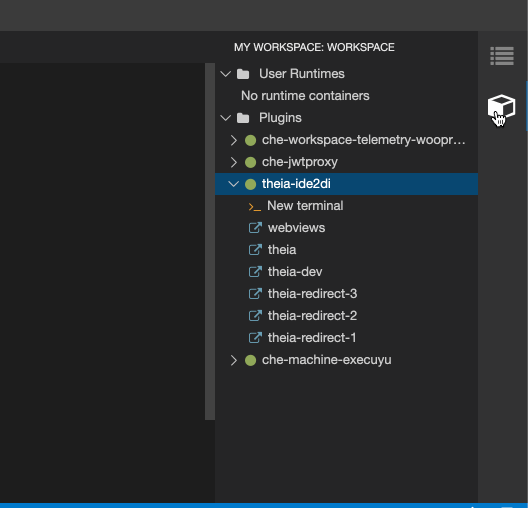Open the outline list view icon
This screenshot has height=508, width=528.
coord(502,56)
